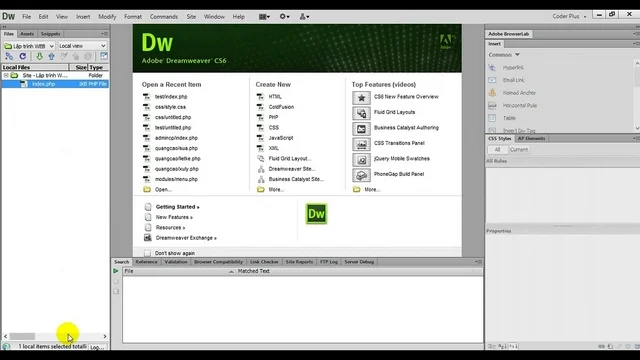Viewport: 640px width, 360px height.
Task: Open the site selector Lập trình WEB dropdown
Action: [29, 46]
